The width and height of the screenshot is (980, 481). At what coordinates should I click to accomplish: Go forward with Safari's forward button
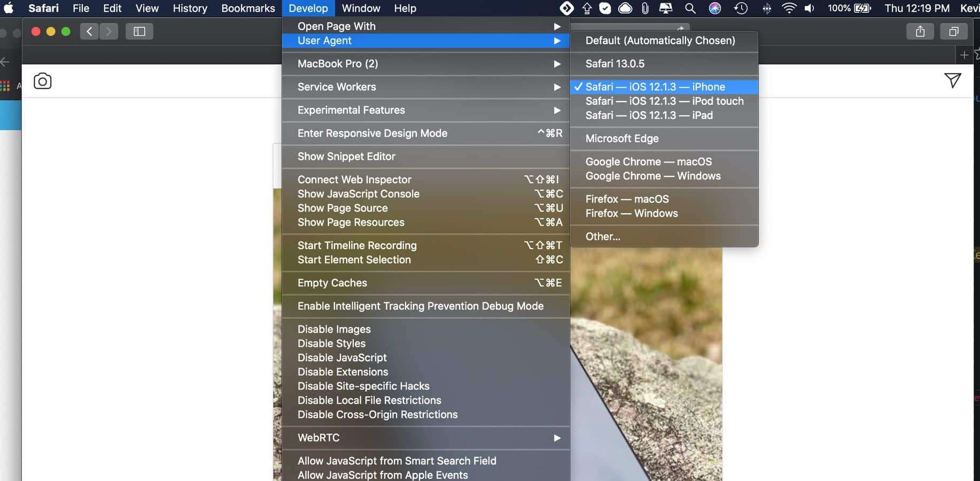tap(109, 32)
